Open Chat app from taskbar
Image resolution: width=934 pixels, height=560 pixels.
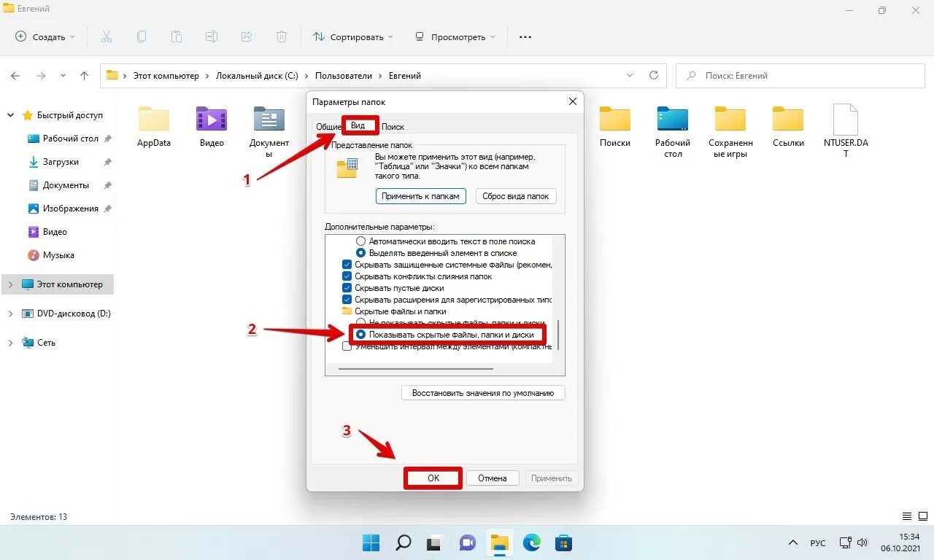point(467,542)
